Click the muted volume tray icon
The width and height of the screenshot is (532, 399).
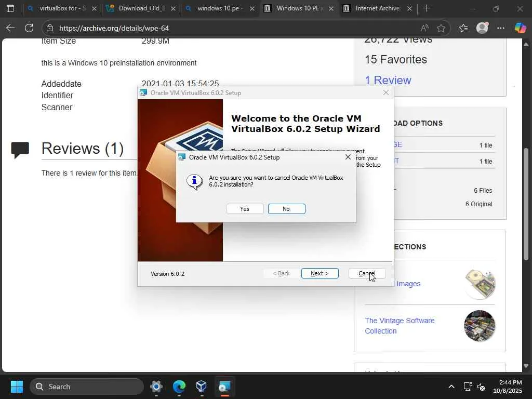pos(481,387)
